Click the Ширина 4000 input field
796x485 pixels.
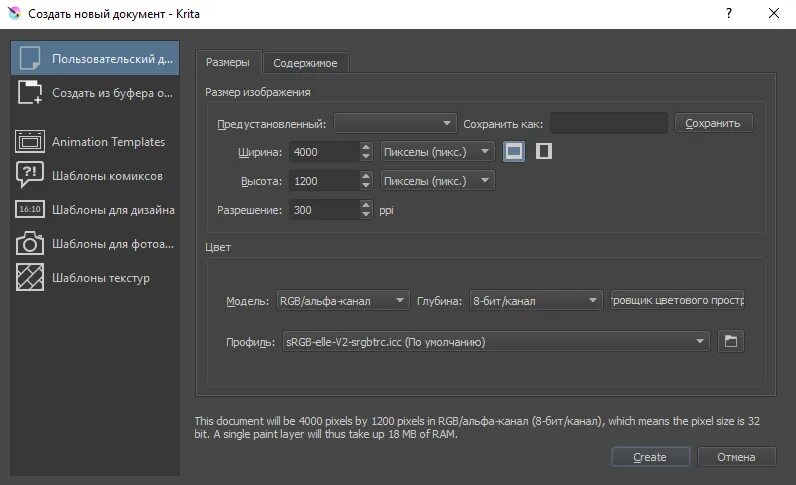pos(325,152)
